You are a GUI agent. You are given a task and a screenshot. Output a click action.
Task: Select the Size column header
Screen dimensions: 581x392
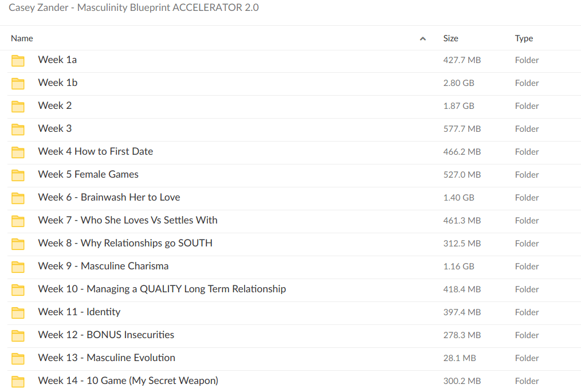coord(450,38)
